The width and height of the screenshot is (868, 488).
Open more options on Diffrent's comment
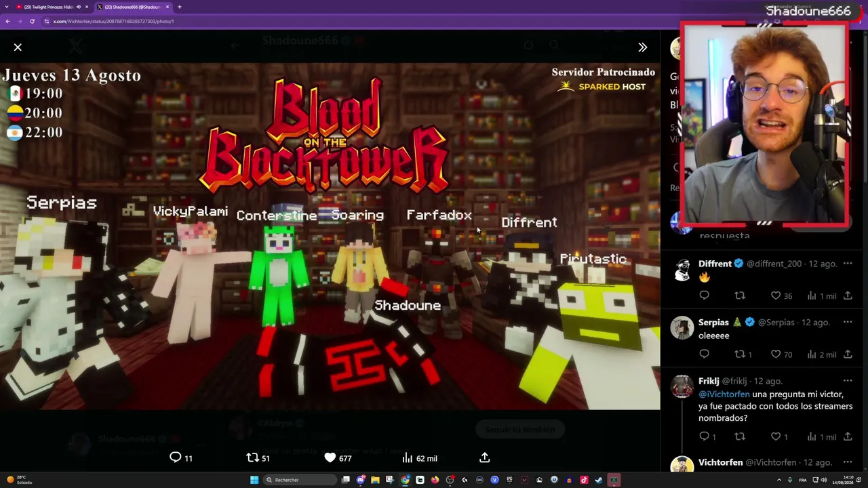click(x=848, y=264)
